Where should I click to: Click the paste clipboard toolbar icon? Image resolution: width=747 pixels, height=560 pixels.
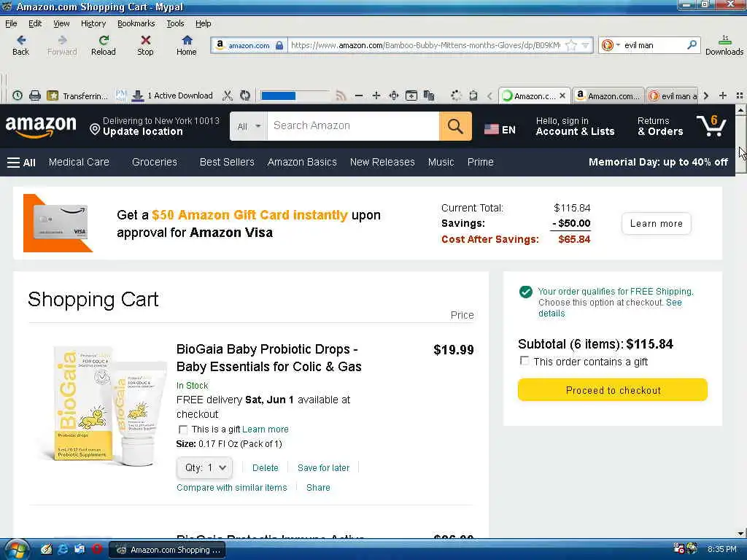coord(473,96)
